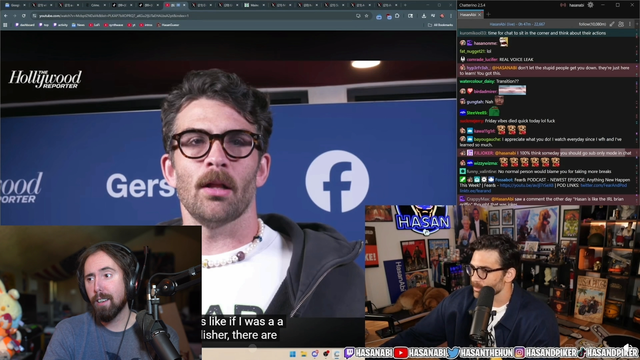Click The Hollywood Reporter logo in video
640x360 pixels.
point(45,79)
